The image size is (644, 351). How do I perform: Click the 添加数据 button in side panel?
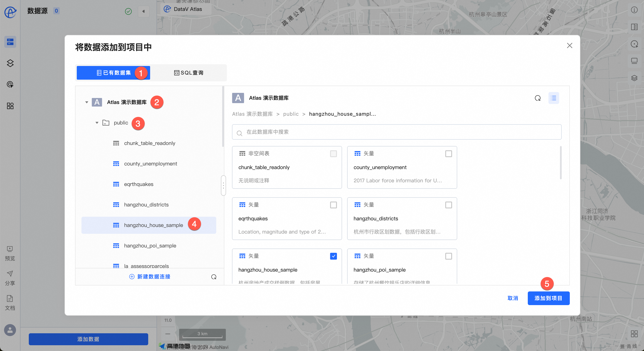[88, 339]
